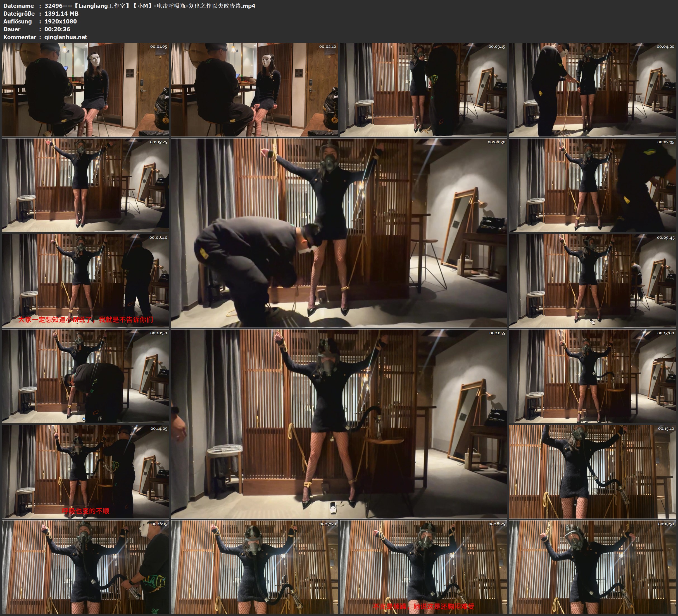Select the 00:05:25 thumbnail
Image resolution: width=678 pixels, height=616 pixels.
pos(85,185)
